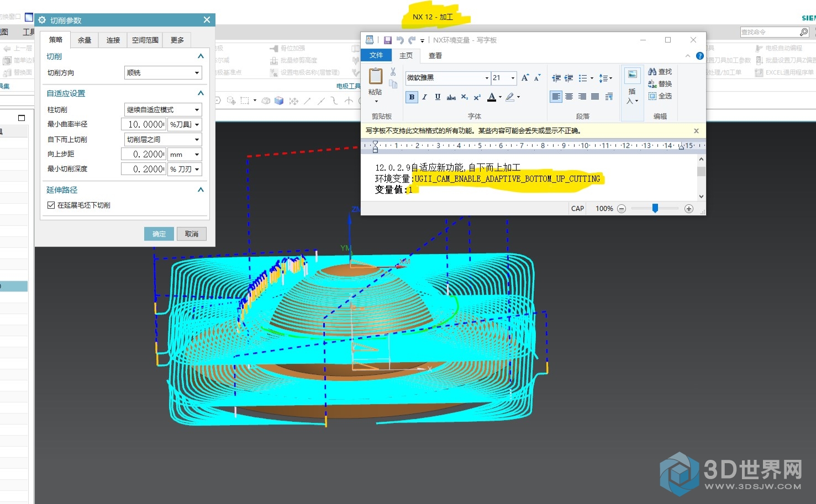Open the Quick Access Toolbar customize arrow

(422, 40)
